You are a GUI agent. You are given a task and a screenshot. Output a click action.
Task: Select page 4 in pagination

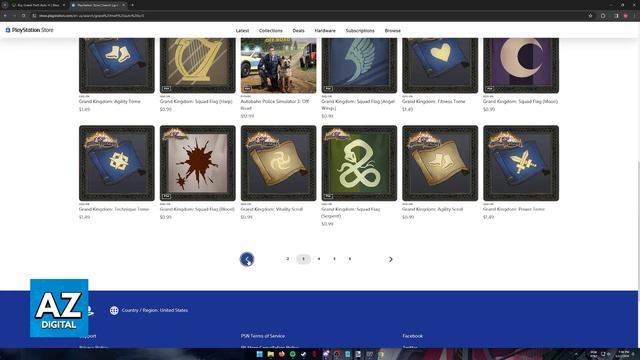point(319,259)
